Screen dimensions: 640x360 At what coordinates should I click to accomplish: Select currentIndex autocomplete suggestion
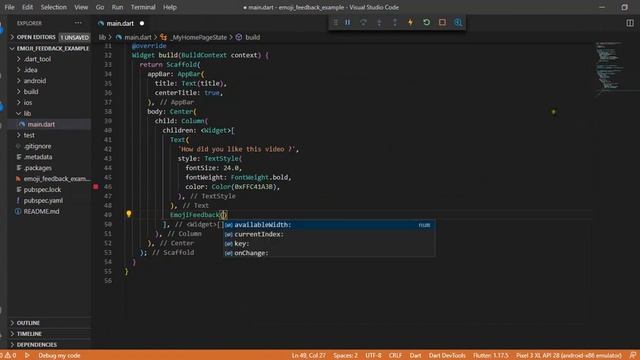329,234
